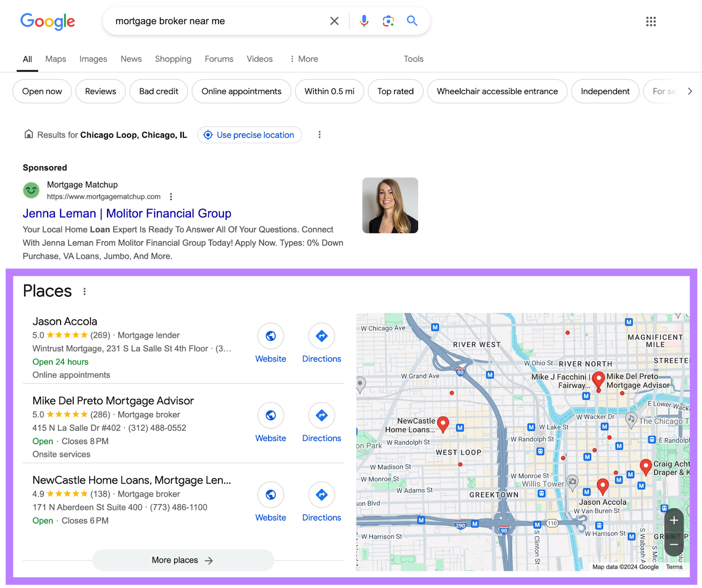Image resolution: width=702 pixels, height=588 pixels.
Task: Open the Jenna Leman Molitor Financial Group link
Action: [x=127, y=214]
